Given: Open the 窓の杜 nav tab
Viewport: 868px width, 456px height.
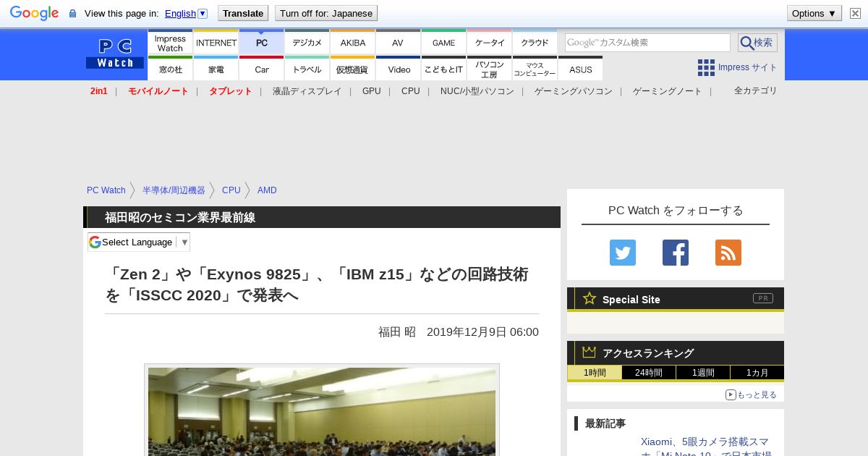Looking at the screenshot, I should click(170, 69).
